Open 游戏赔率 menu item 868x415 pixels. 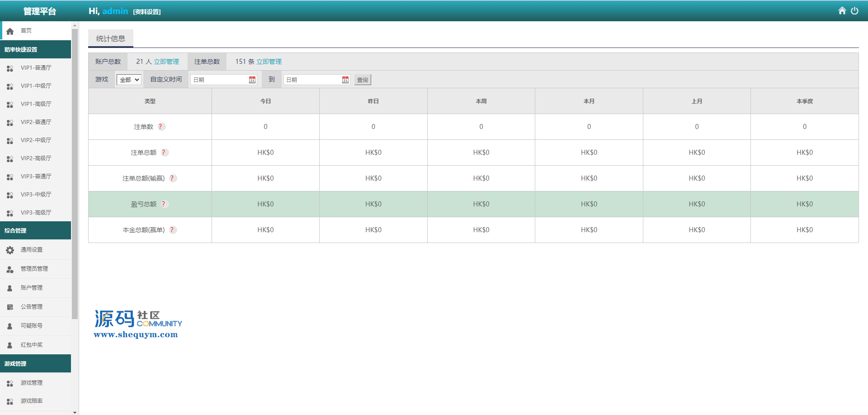click(36, 401)
